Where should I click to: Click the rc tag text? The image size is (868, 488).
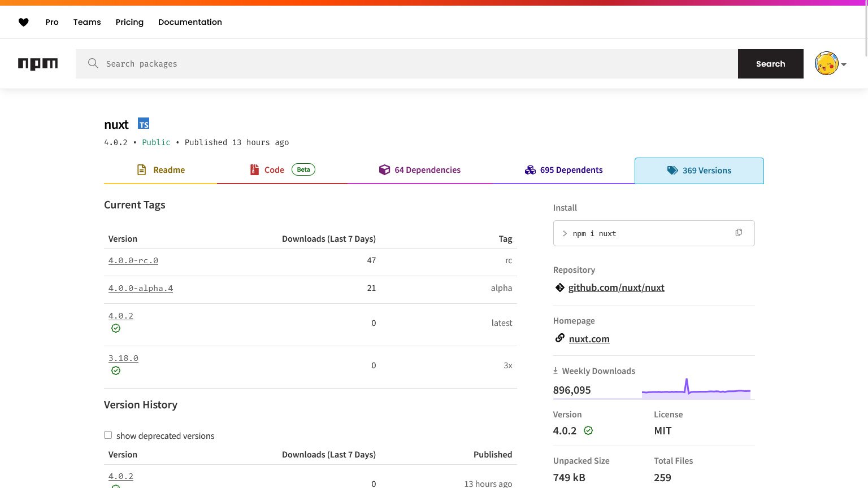pyautogui.click(x=509, y=260)
